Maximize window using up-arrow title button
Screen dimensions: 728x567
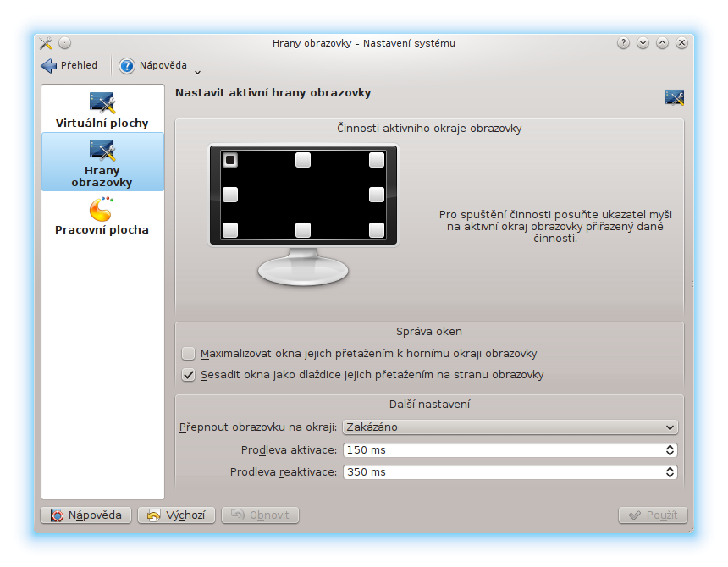(663, 43)
